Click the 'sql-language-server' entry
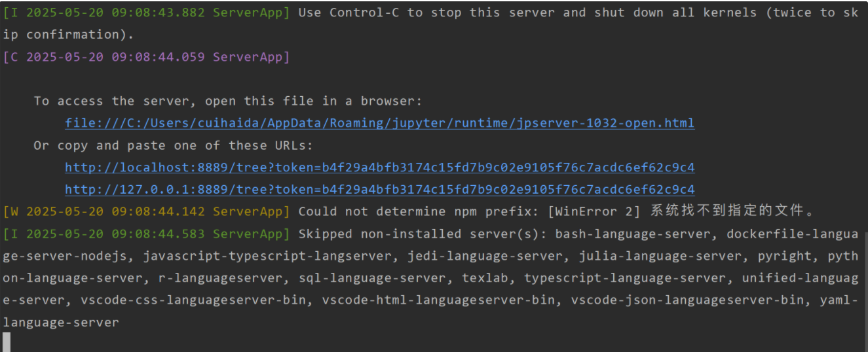Viewport: 868px width, 352px height. click(372, 278)
